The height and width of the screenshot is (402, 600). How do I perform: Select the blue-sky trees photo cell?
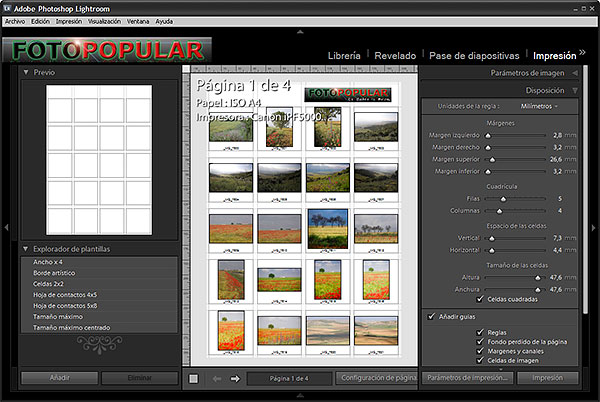coord(328,229)
